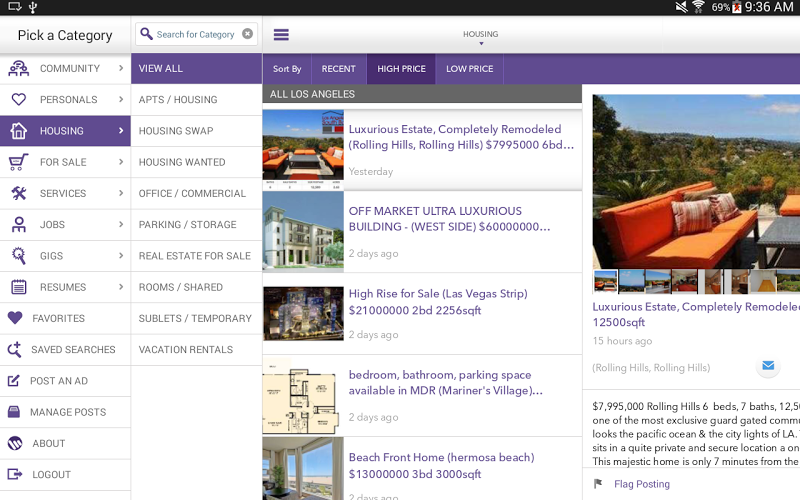Type in Search for Category field
This screenshot has height=500, width=800.
coord(194,34)
